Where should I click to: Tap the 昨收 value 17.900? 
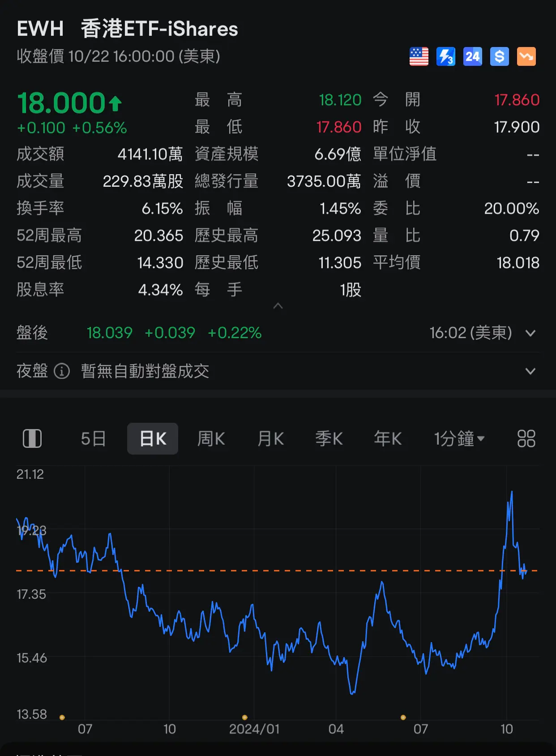coord(517,127)
